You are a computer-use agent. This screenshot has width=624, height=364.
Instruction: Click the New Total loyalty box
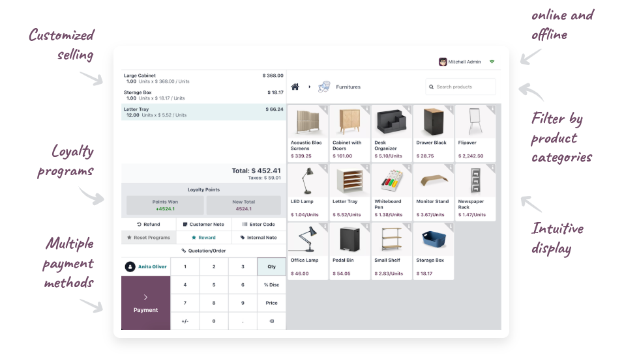click(x=244, y=205)
